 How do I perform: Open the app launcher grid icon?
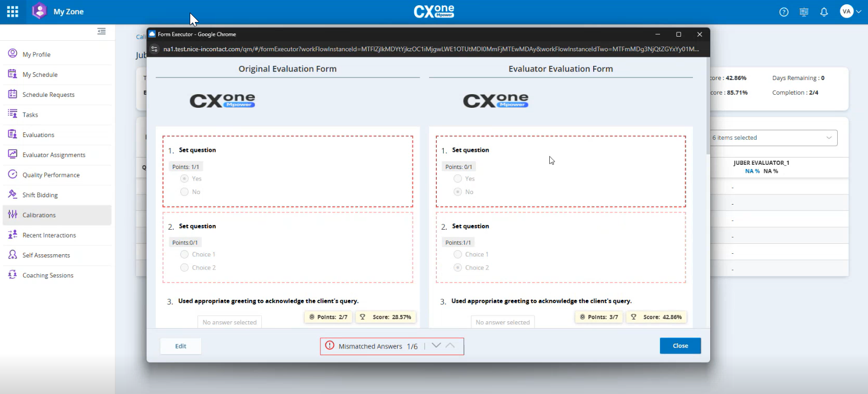(x=13, y=12)
